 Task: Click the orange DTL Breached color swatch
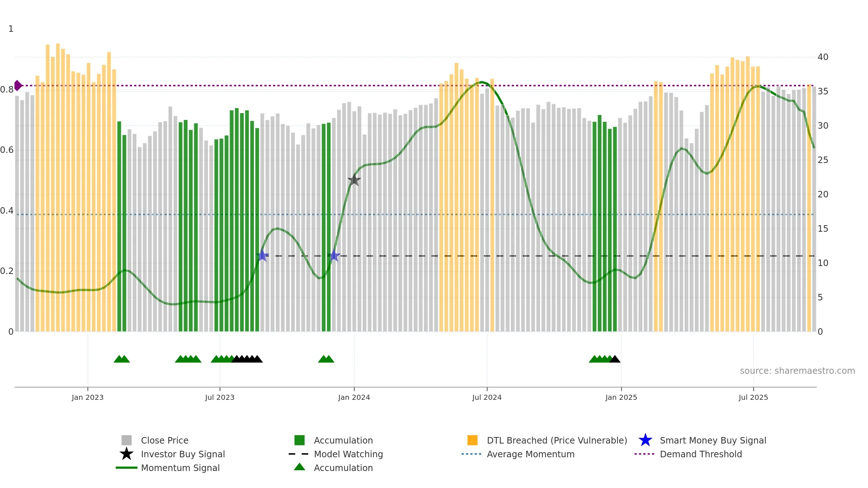coord(472,440)
